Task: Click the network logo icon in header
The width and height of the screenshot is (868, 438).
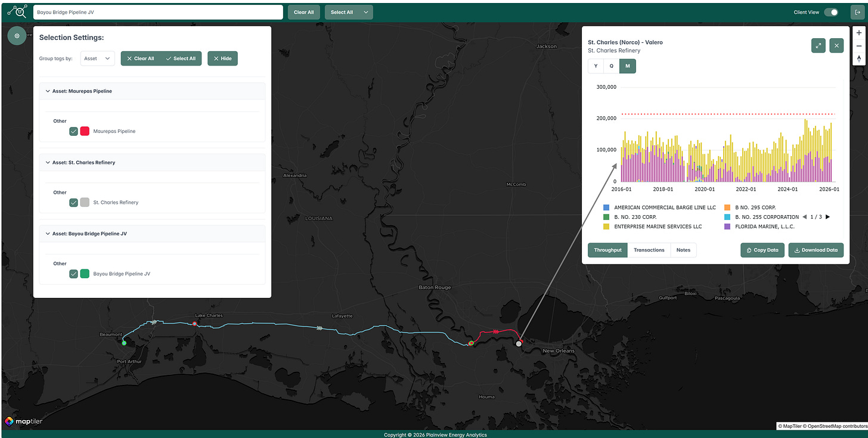Action: 17,11
